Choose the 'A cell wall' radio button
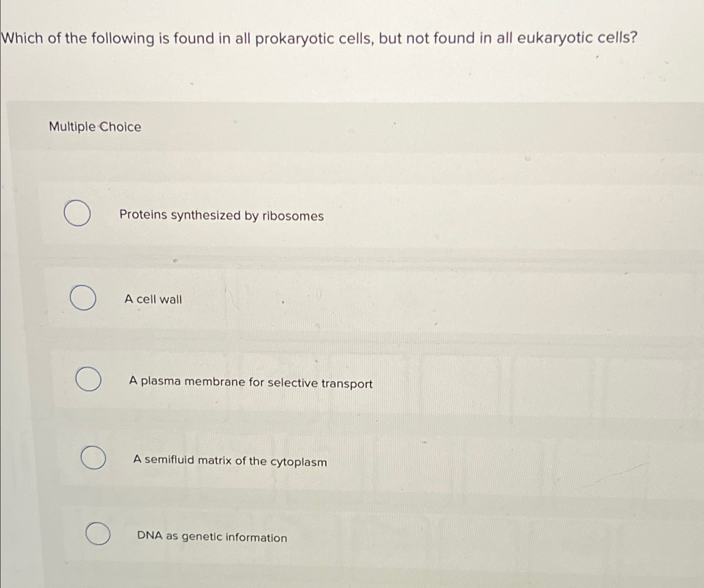The width and height of the screenshot is (704, 588). (x=83, y=298)
